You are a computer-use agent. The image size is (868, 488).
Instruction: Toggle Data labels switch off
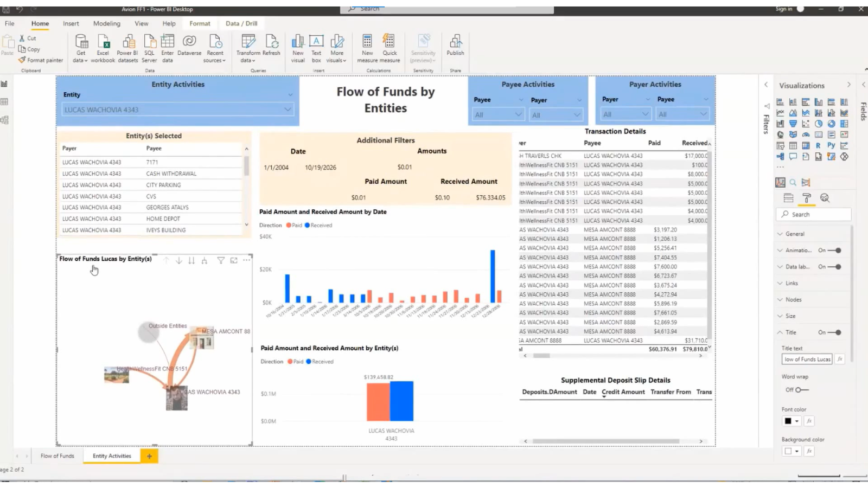[x=835, y=267]
